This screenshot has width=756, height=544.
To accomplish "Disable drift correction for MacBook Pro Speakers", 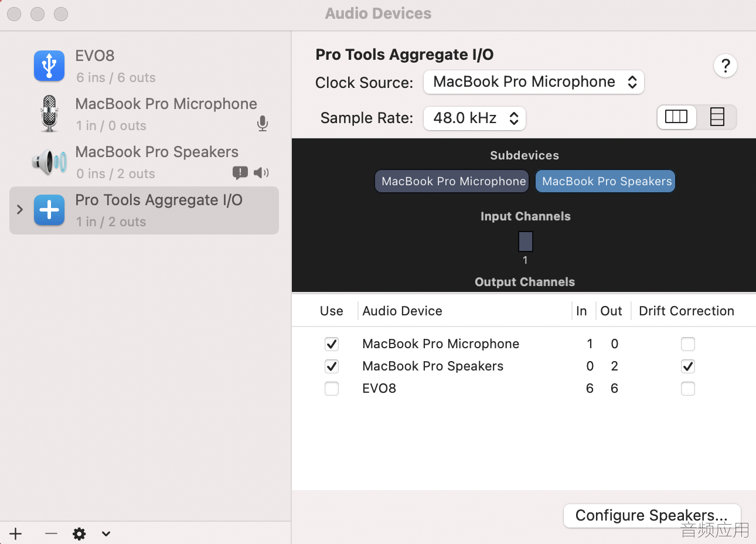I will coord(688,366).
